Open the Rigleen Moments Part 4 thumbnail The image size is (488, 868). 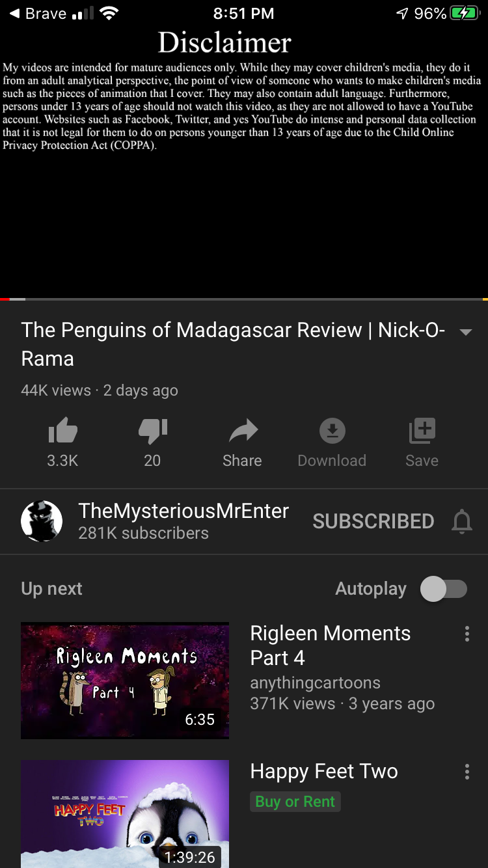point(125,681)
